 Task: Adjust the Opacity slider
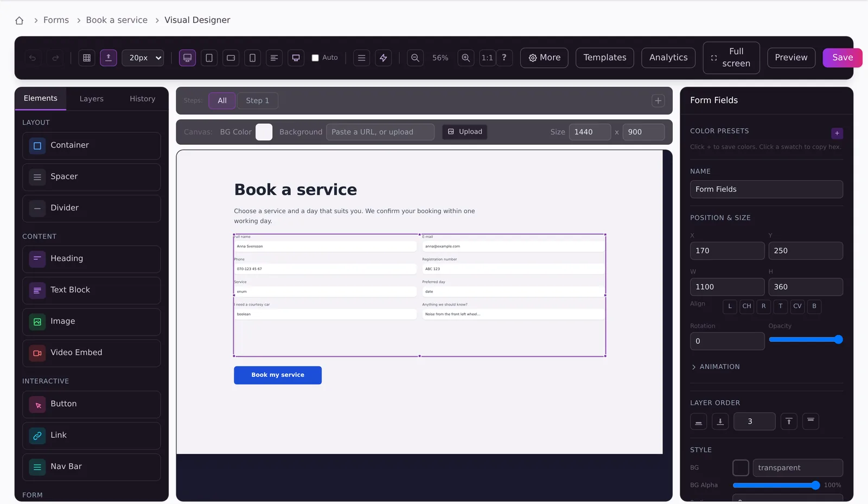click(806, 340)
